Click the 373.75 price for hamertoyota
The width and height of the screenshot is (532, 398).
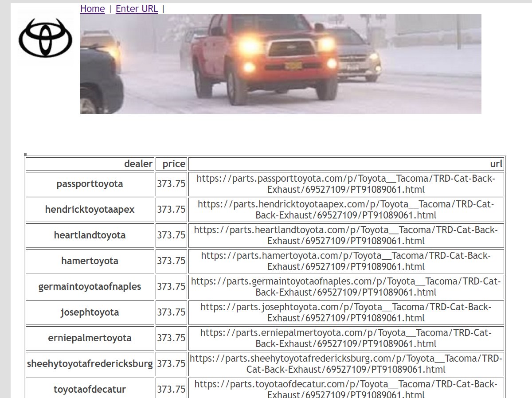click(x=171, y=261)
